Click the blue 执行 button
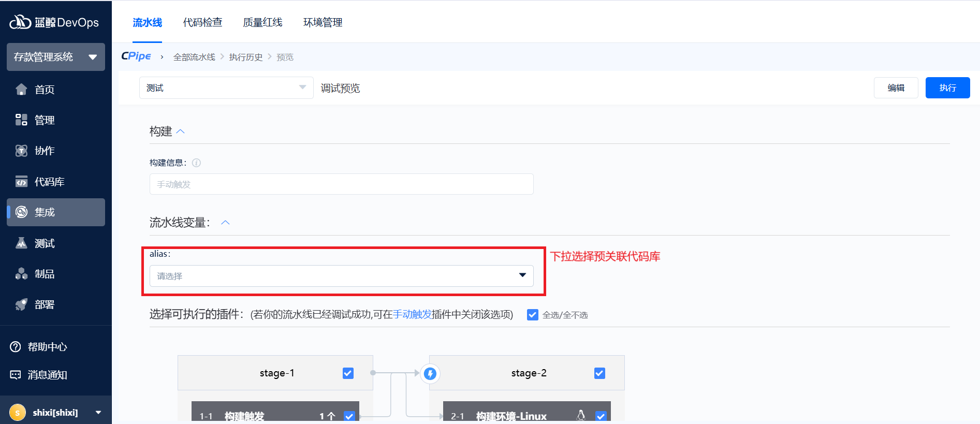This screenshot has height=424, width=980. [x=947, y=88]
